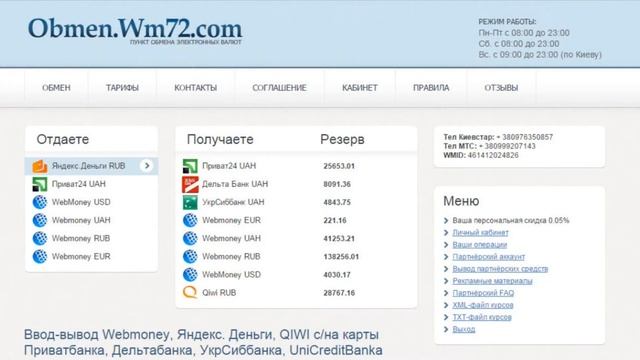Viewport: 640px width, 360px height.
Task: Click the Приват24 UAH icon in Отдаете list
Action: 40,184
